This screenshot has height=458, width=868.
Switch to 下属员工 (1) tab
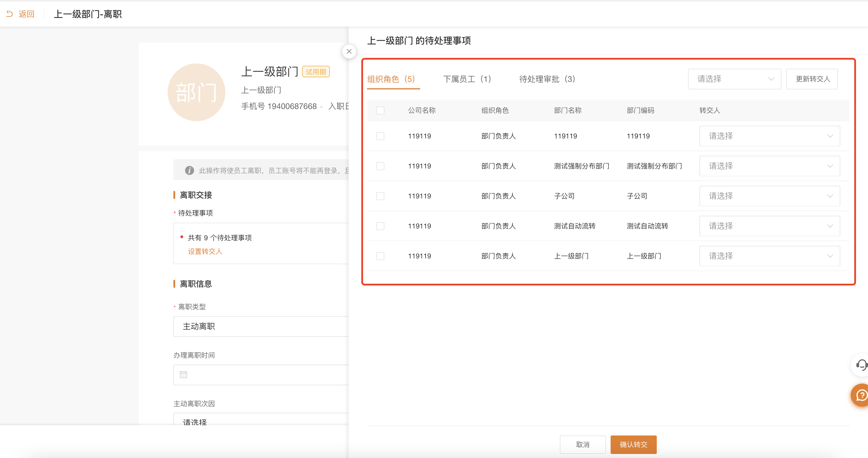click(467, 79)
